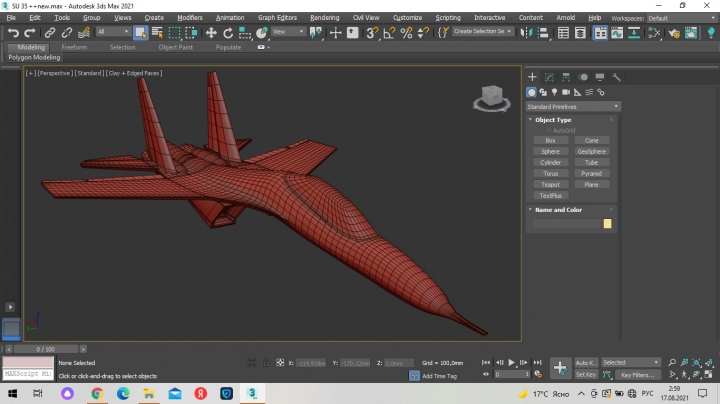Viewport: 720px width, 404px height.
Task: Open the Standard Primitives dropdown
Action: tap(573, 107)
